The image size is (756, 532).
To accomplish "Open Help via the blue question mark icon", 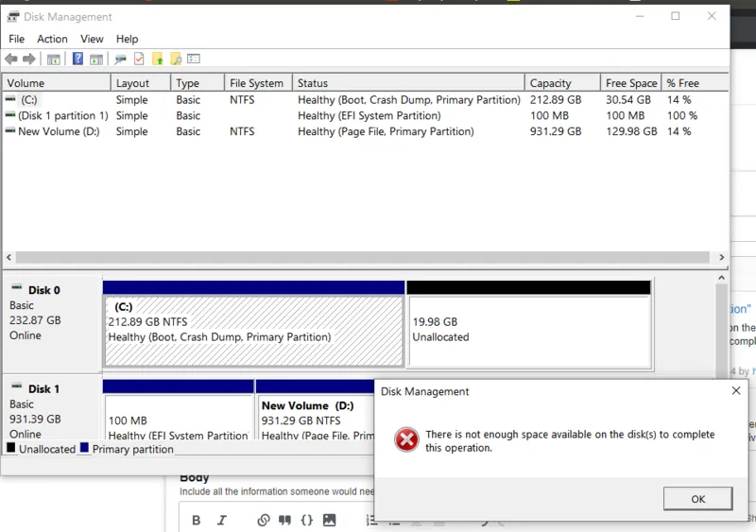I will (x=77, y=59).
